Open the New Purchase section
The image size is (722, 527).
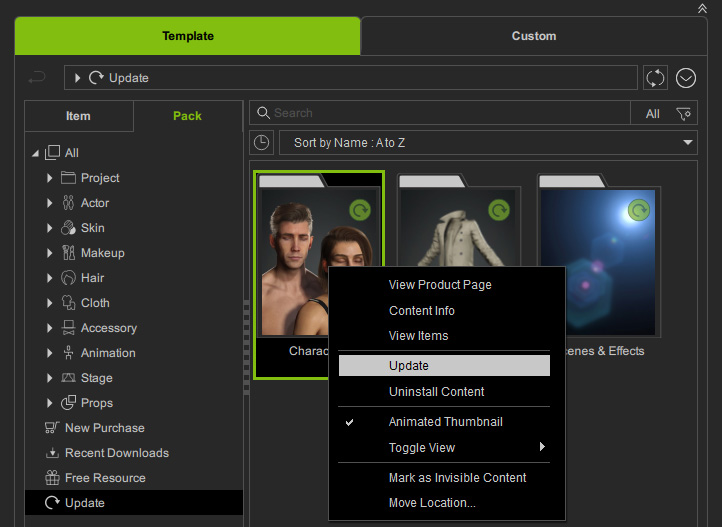point(104,428)
